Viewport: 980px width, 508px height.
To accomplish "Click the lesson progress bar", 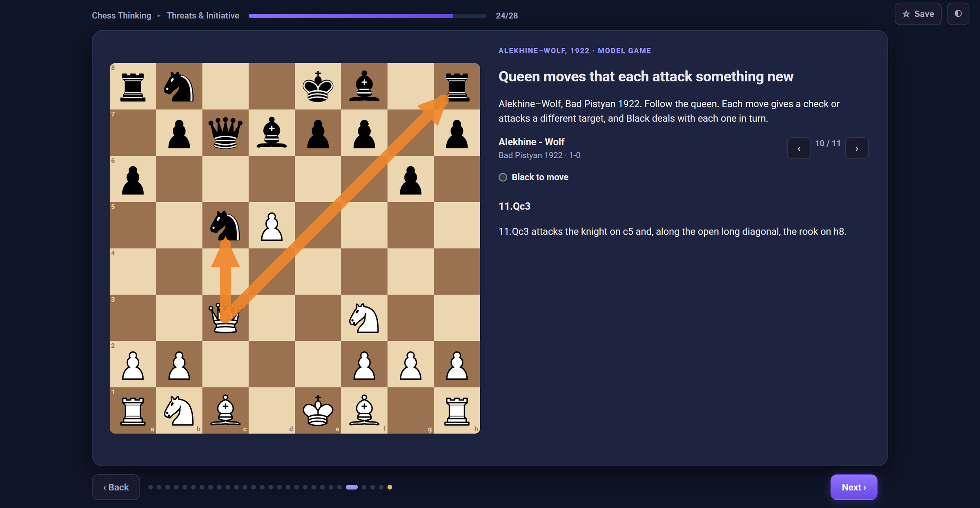I will pos(367,16).
